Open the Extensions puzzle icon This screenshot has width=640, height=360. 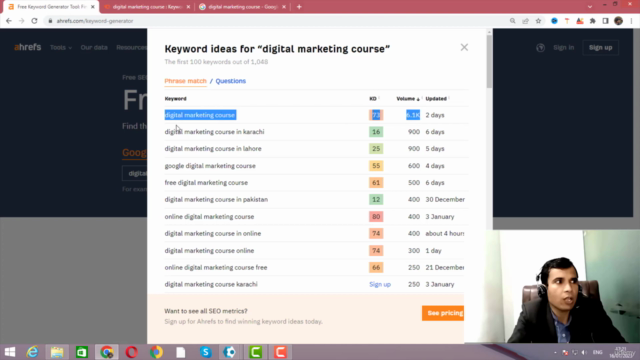coord(593,21)
